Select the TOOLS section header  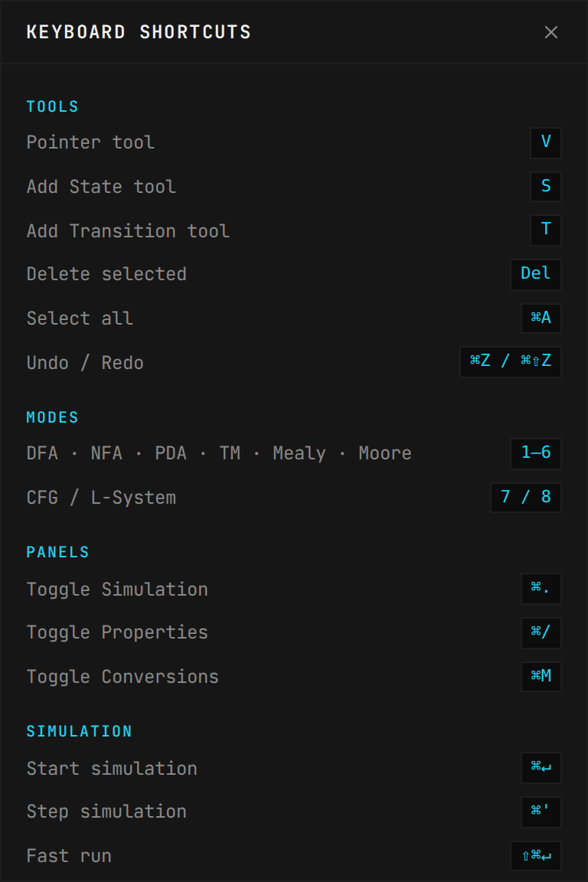coord(51,106)
